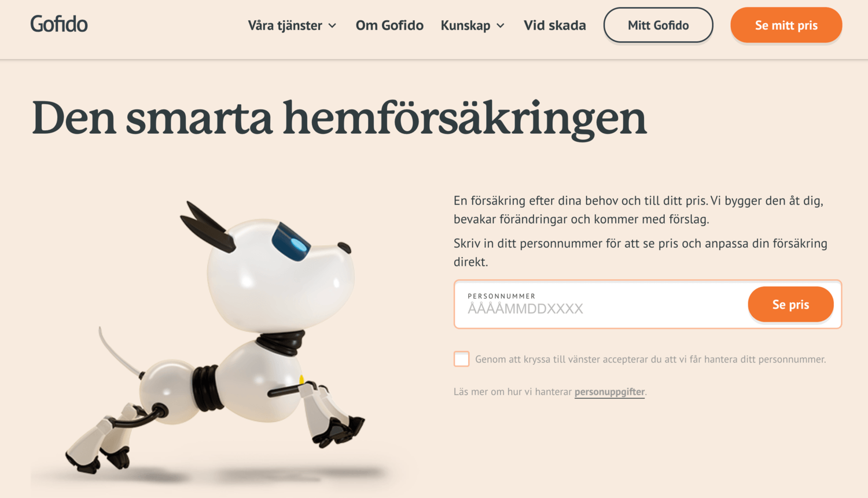868x498 pixels.
Task: Open the Om Gofido page
Action: (389, 25)
